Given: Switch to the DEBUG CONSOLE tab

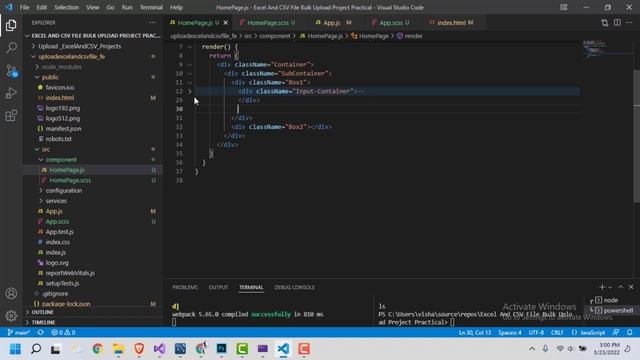Looking at the screenshot, I should [x=294, y=287].
